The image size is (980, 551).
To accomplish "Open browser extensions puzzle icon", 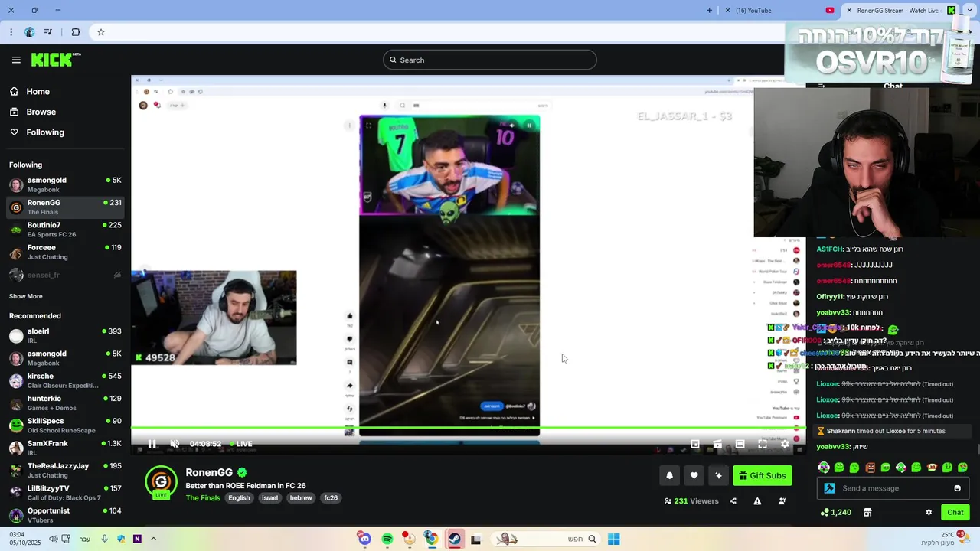I will click(76, 32).
